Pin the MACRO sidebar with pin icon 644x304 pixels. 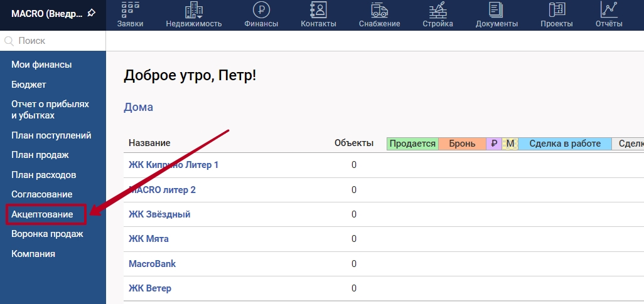point(92,13)
